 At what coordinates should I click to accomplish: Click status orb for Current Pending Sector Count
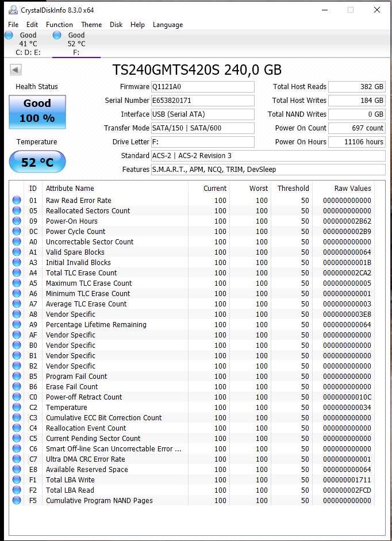pos(17,438)
